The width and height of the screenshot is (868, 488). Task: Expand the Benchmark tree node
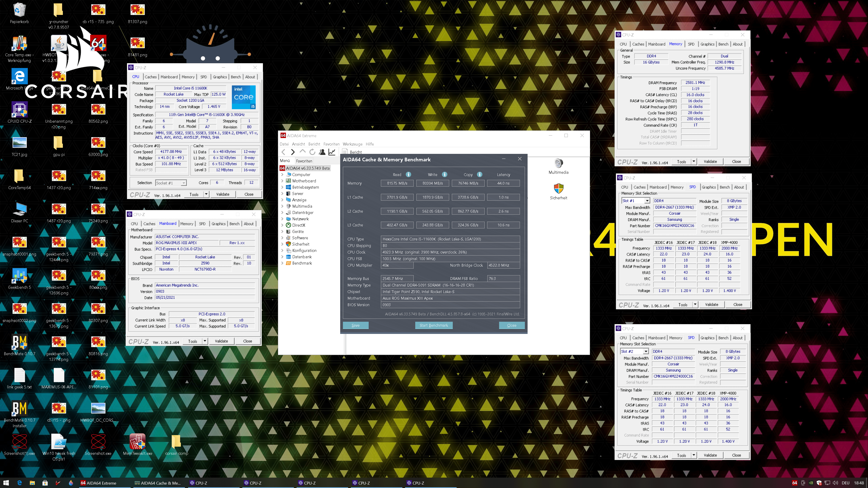(x=282, y=263)
